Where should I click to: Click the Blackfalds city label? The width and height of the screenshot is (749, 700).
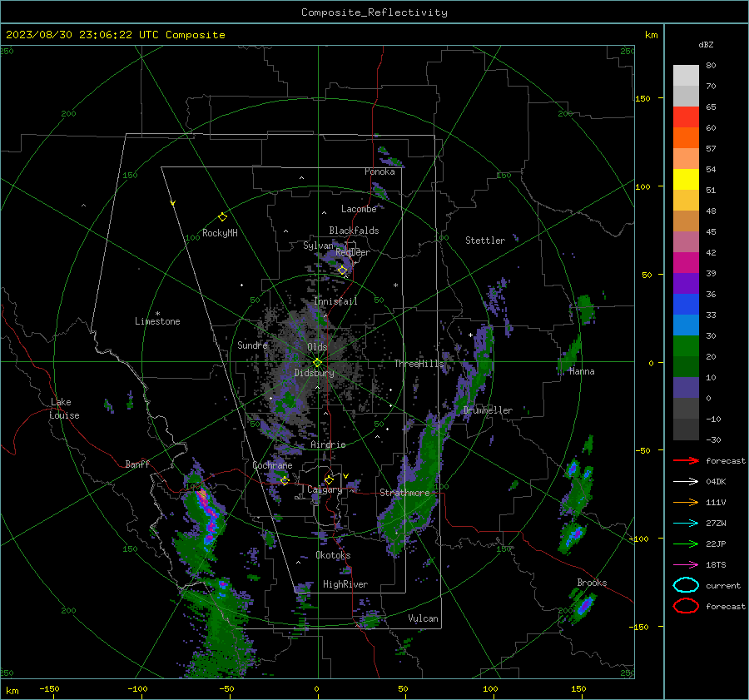pos(354,231)
